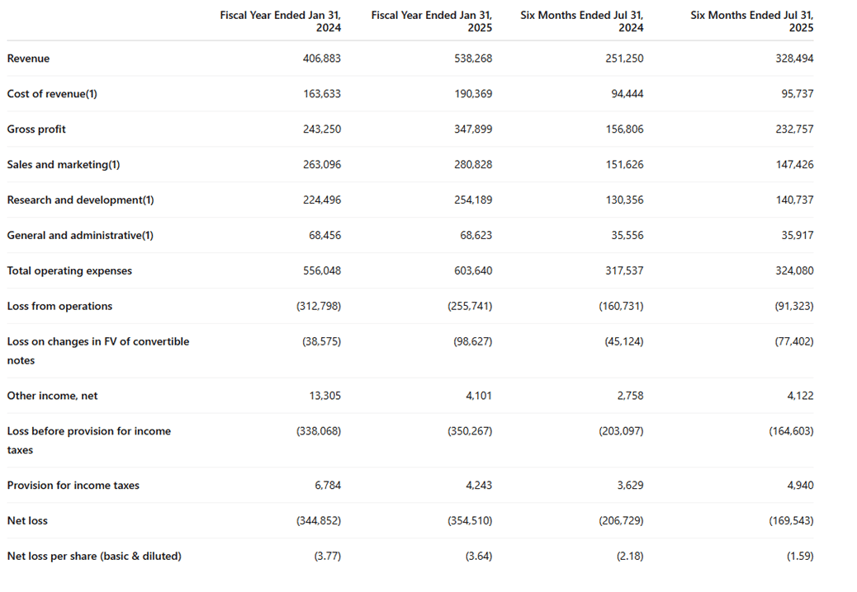This screenshot has height=592, width=857.
Task: Select the Sales and marketing(1) row label
Action: (63, 165)
